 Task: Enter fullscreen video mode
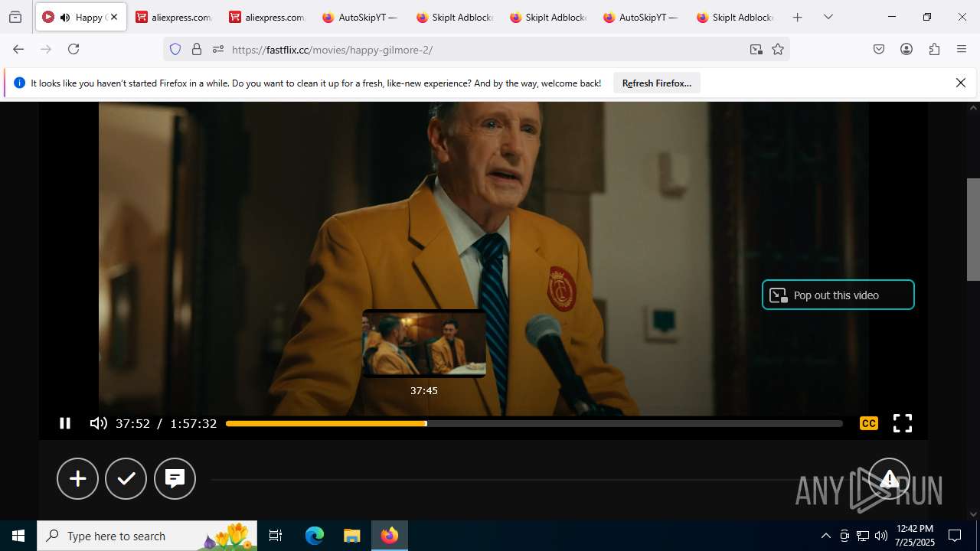903,423
